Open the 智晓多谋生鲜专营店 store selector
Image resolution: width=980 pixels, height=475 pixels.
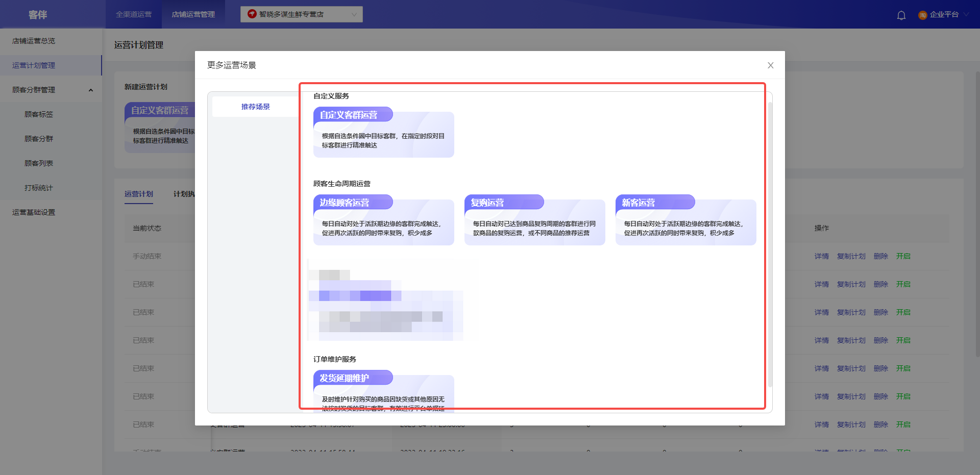[302, 14]
